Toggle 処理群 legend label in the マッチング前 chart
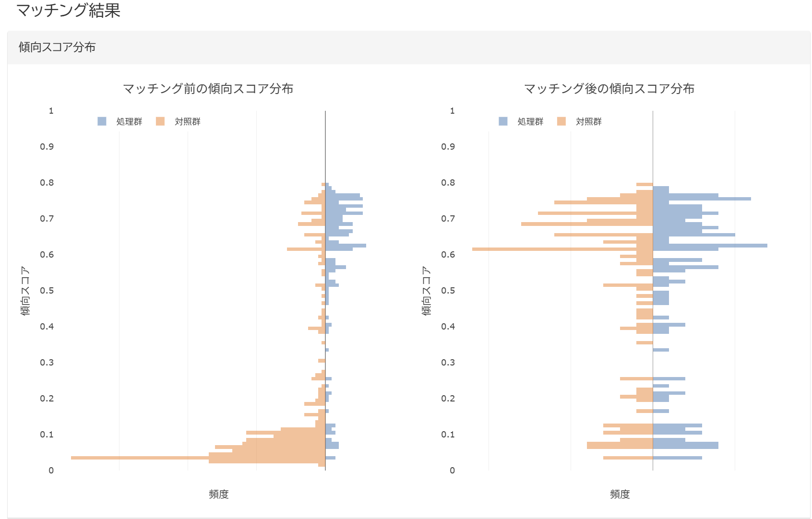 point(129,122)
